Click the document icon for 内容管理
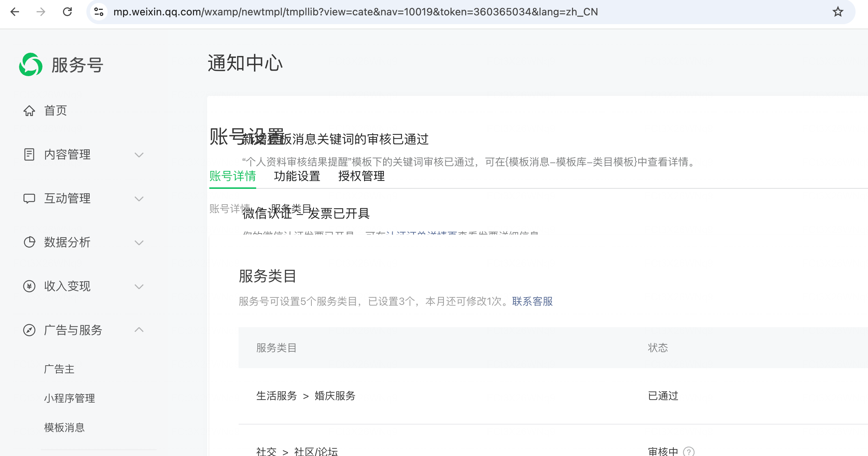868x456 pixels. coord(29,154)
